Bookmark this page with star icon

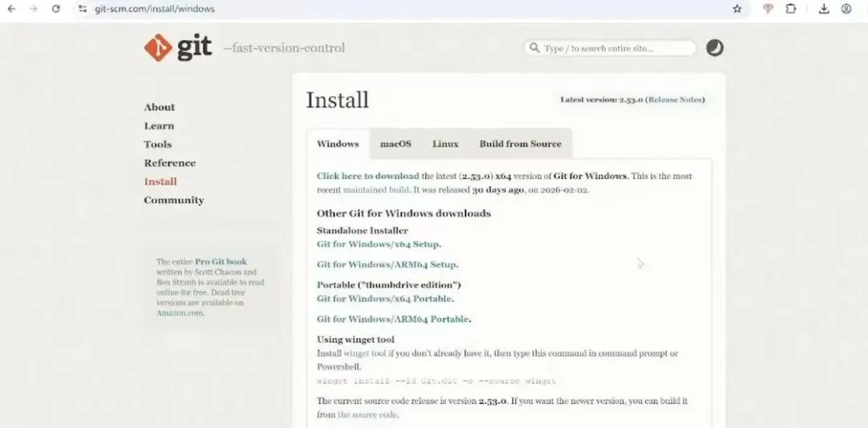point(737,9)
